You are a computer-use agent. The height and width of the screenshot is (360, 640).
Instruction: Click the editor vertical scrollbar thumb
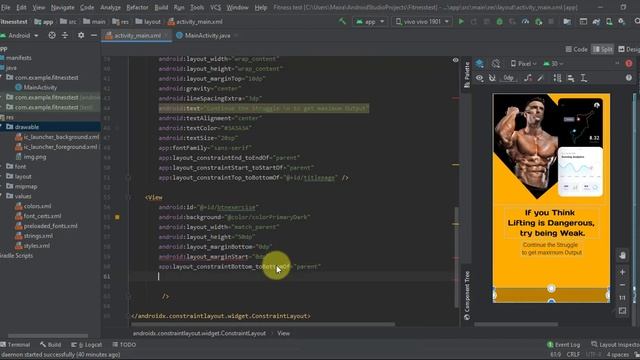[x=456, y=257]
